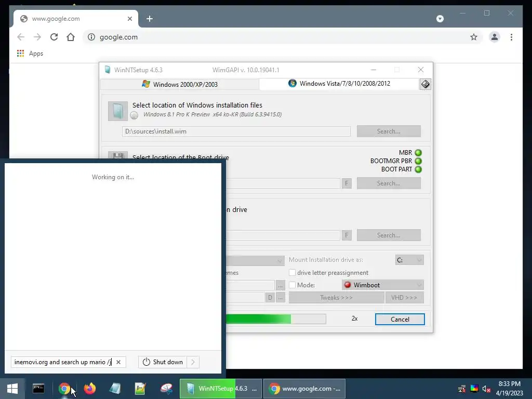Click the network tray icon
Viewport: 532px width, 399px height.
pyautogui.click(x=462, y=389)
